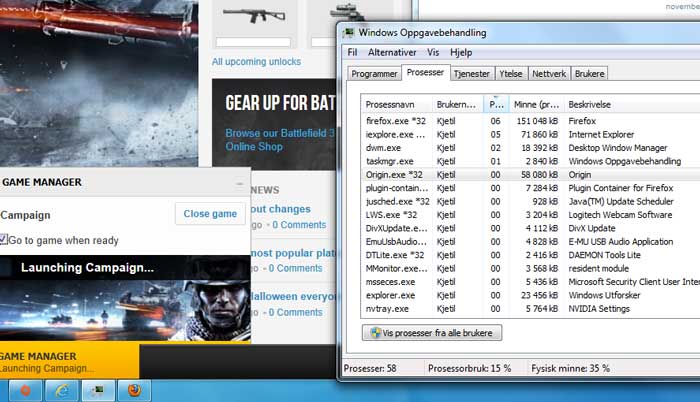This screenshot has height=402, width=700.
Task: Select the nvtray.exe process
Action: point(531,309)
